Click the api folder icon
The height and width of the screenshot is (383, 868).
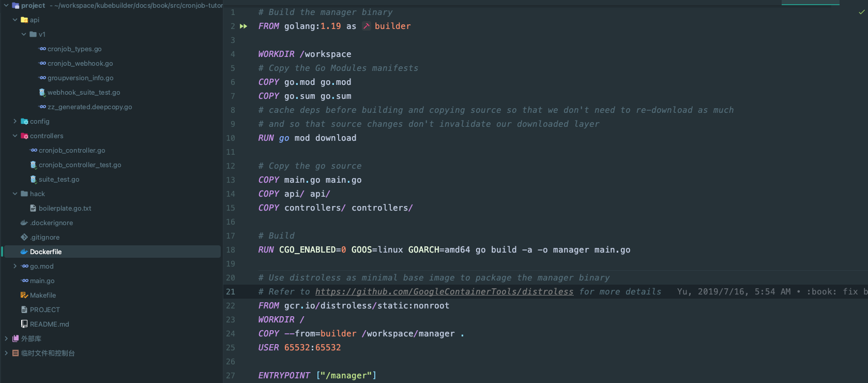24,20
